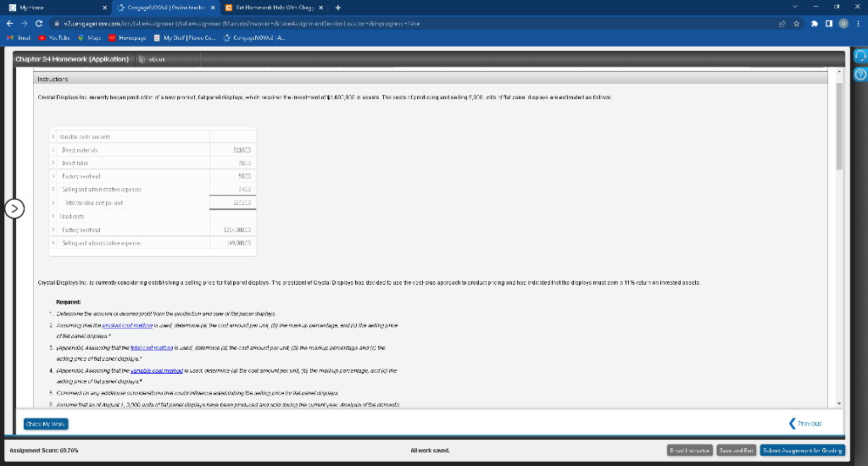Go to Previous question
Image resolution: width=868 pixels, height=466 pixels.
pyautogui.click(x=805, y=424)
